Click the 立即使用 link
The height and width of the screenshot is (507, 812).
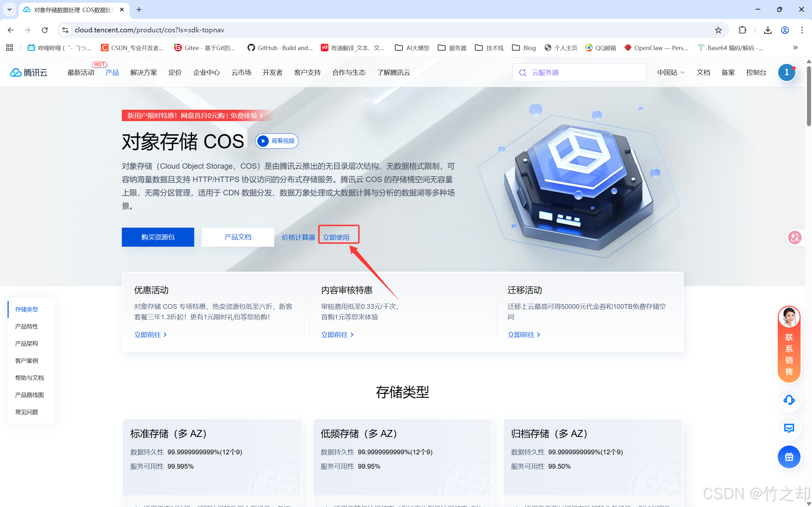336,237
